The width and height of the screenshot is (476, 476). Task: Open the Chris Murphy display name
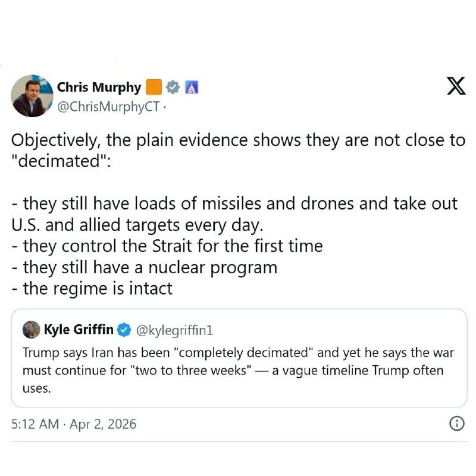click(x=99, y=87)
